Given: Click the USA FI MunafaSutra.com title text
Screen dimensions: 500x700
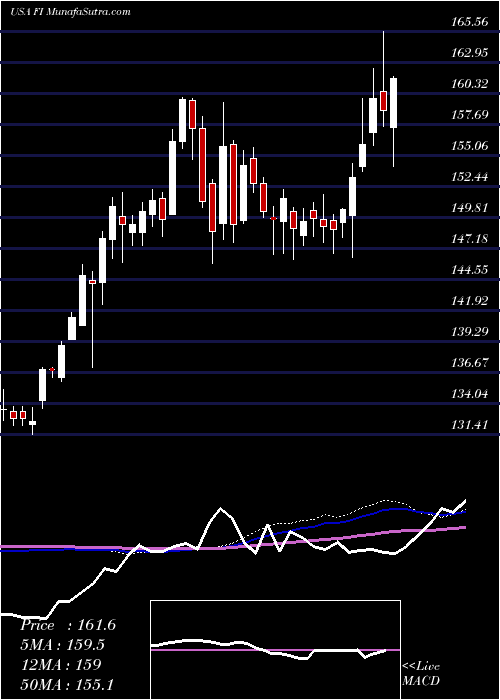Looking at the screenshot, I should click(70, 11).
